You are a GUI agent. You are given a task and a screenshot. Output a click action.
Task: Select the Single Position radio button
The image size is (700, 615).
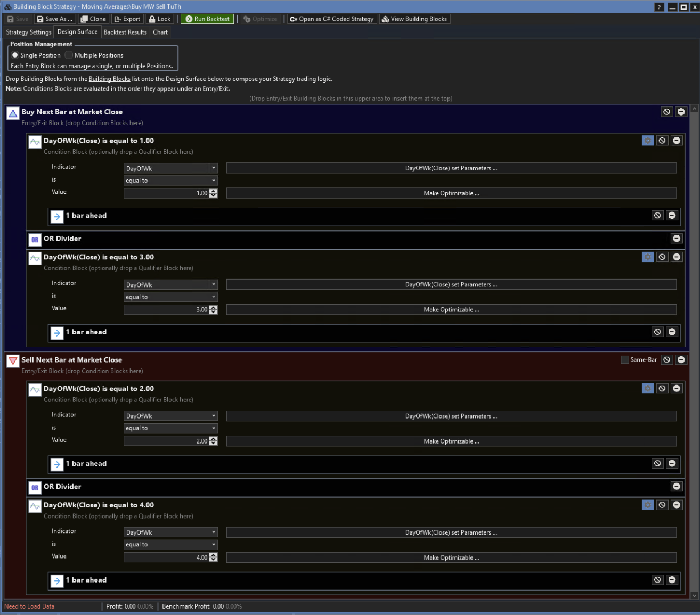(x=15, y=55)
